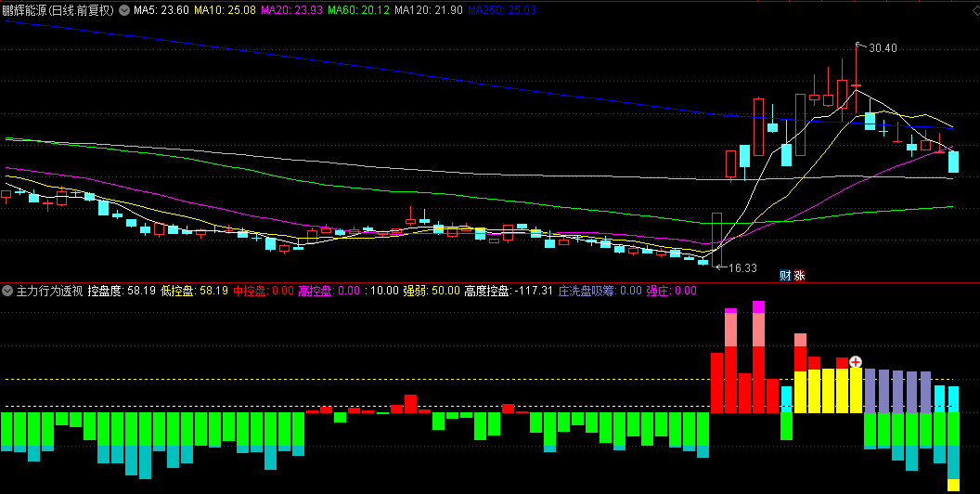Select the 鹏辉能源(日线,前复权) chart title
Screen dimensions: 980x494
pos(58,10)
